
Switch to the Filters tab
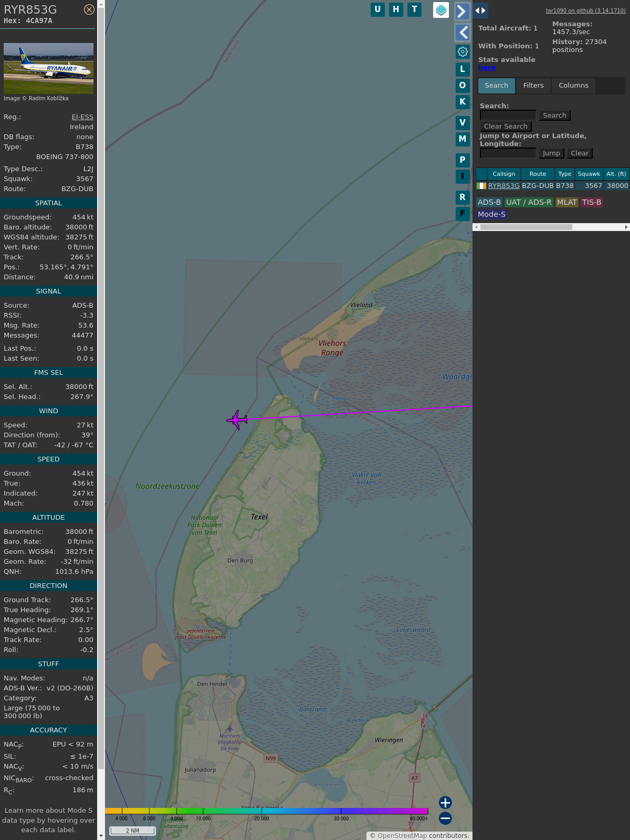click(533, 86)
